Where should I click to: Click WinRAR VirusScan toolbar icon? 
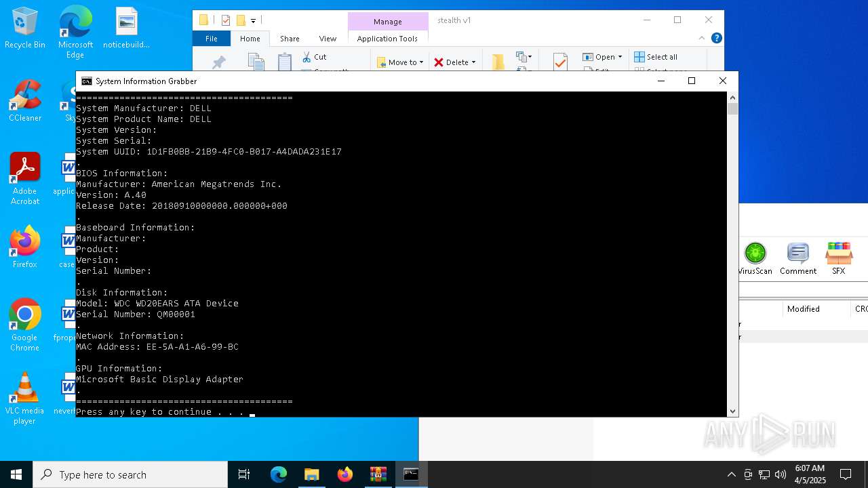[x=755, y=259]
